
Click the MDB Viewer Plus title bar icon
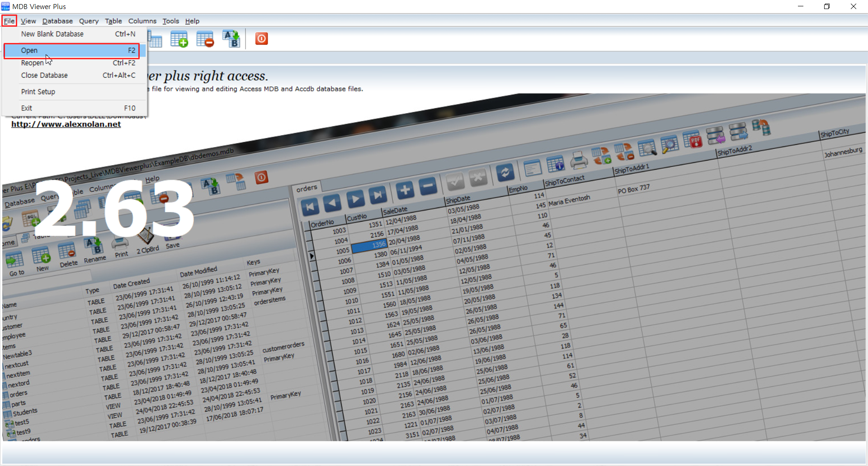(x=5, y=6)
